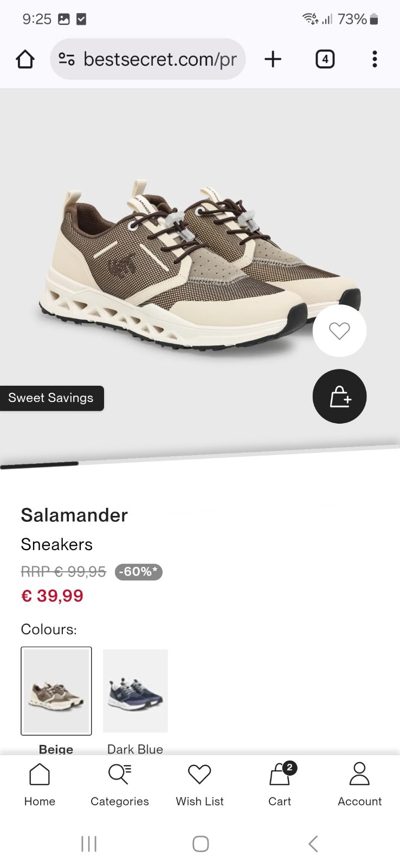Open the Account tab
The image size is (400, 868).
pyautogui.click(x=359, y=785)
